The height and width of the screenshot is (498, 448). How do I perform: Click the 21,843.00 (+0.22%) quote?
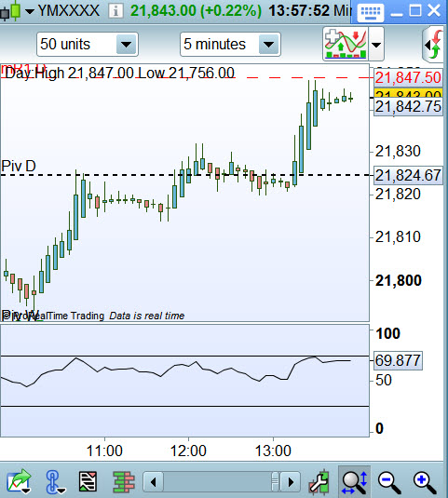click(x=196, y=11)
